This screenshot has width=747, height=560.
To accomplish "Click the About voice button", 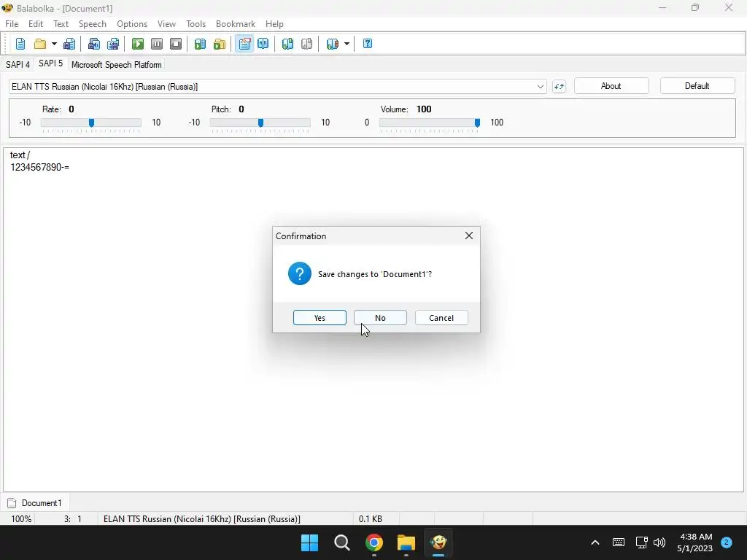I will click(611, 86).
